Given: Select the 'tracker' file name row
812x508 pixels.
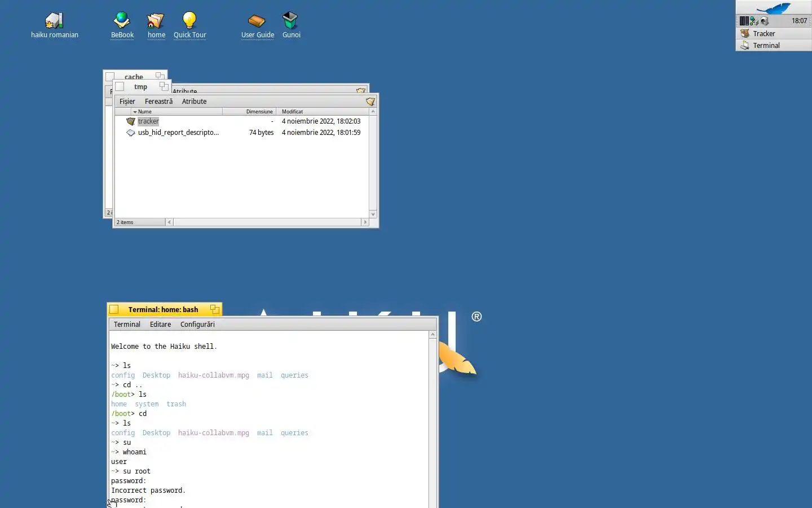Looking at the screenshot, I should coord(148,121).
